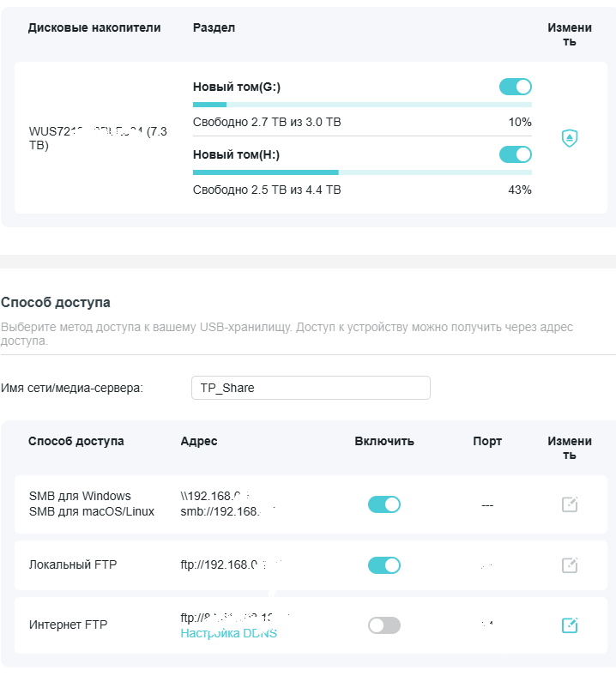Toggle the Новый том(H:) switch
The width and height of the screenshot is (616, 694).
[x=516, y=154]
